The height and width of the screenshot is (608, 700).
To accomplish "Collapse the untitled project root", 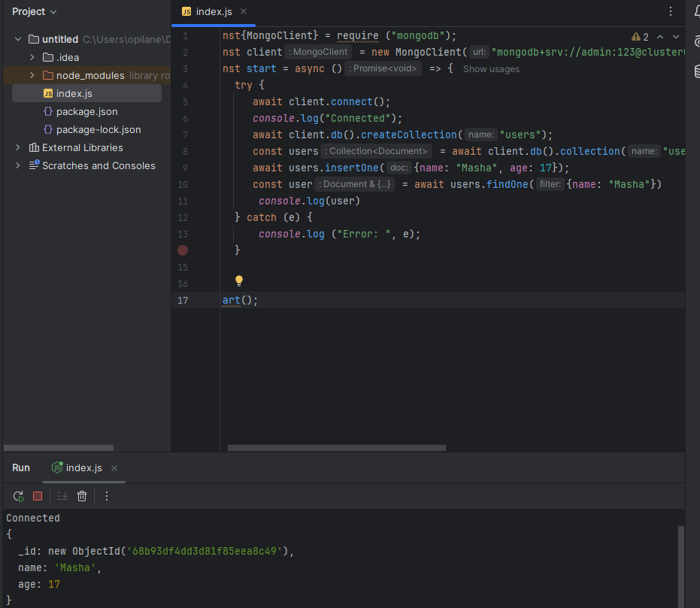I will [x=18, y=39].
